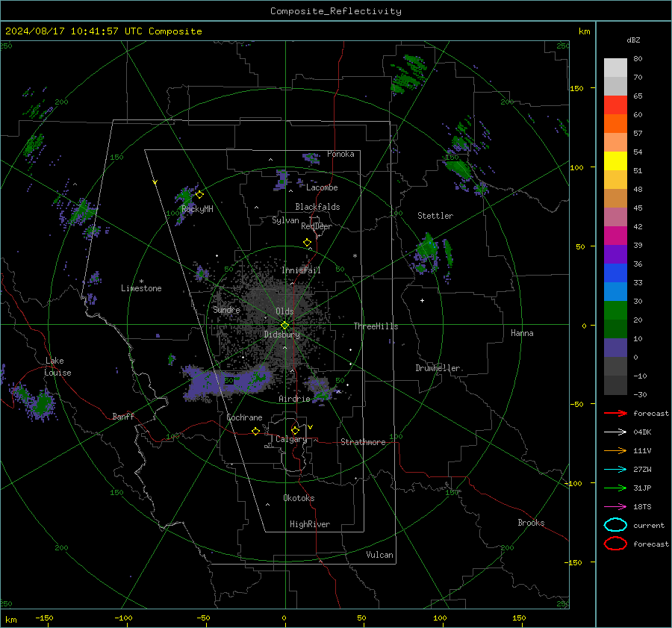The width and height of the screenshot is (672, 628).
Task: Click the magenta 18TS arrow icon
Action: [615, 507]
